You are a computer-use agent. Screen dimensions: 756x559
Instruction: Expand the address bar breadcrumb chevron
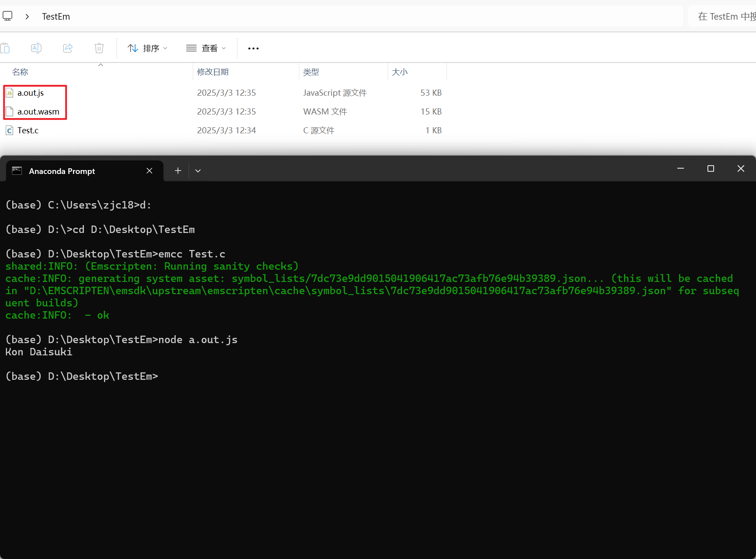tap(27, 17)
